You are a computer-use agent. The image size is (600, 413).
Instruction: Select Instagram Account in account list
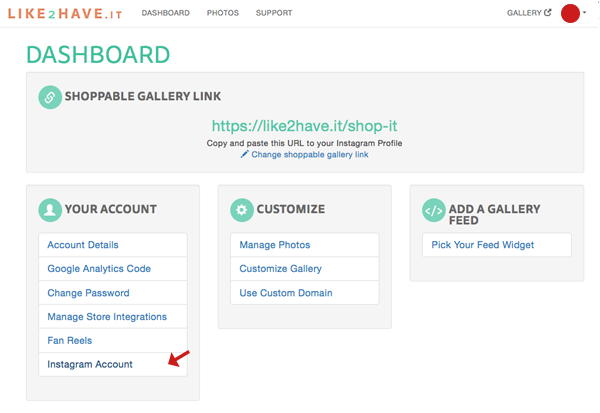(x=90, y=365)
